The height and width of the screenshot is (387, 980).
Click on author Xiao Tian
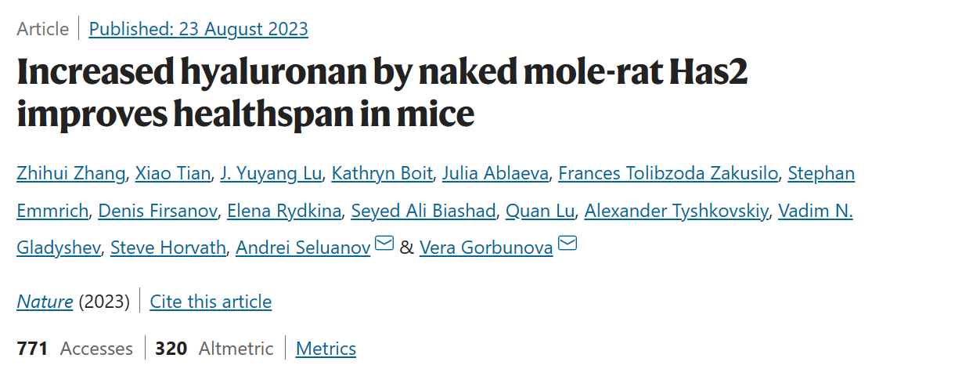click(172, 173)
